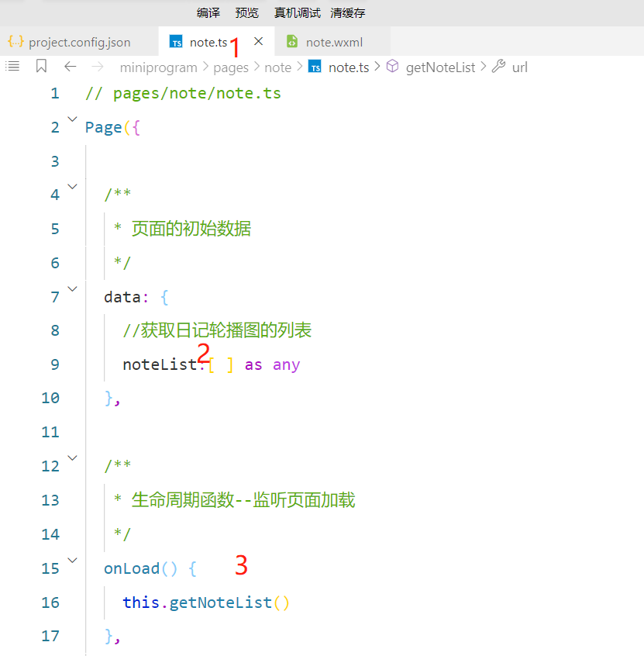Click the 'any' type keyword

pyautogui.click(x=287, y=365)
